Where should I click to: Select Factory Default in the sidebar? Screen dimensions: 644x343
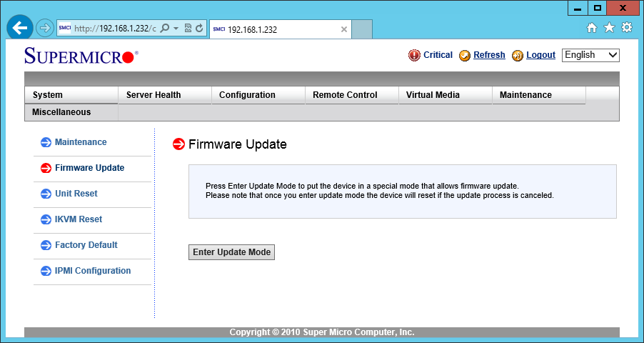click(86, 245)
